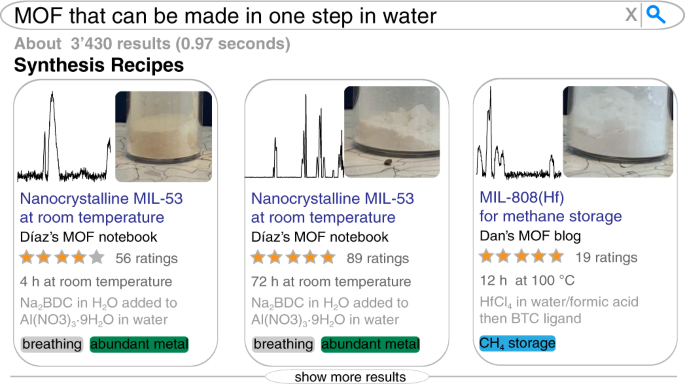
Task: View powder photo of MIL-808(Hf) recipe
Action: [618, 131]
